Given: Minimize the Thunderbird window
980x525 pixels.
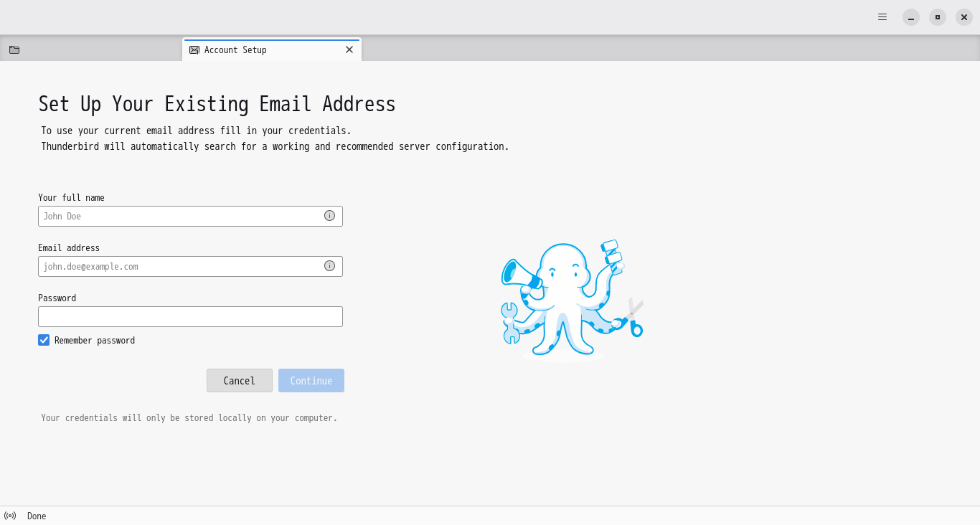Looking at the screenshot, I should (911, 17).
